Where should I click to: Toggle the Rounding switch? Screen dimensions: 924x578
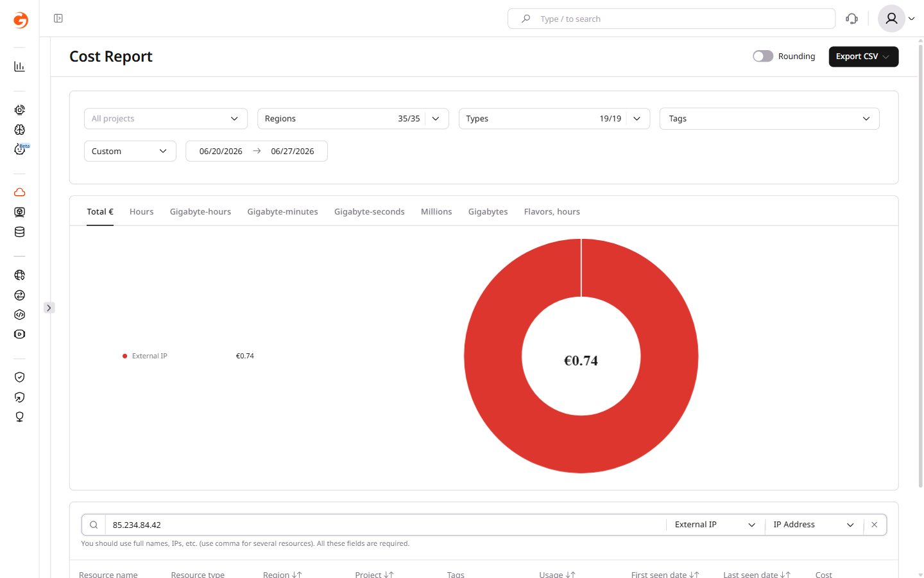click(763, 57)
